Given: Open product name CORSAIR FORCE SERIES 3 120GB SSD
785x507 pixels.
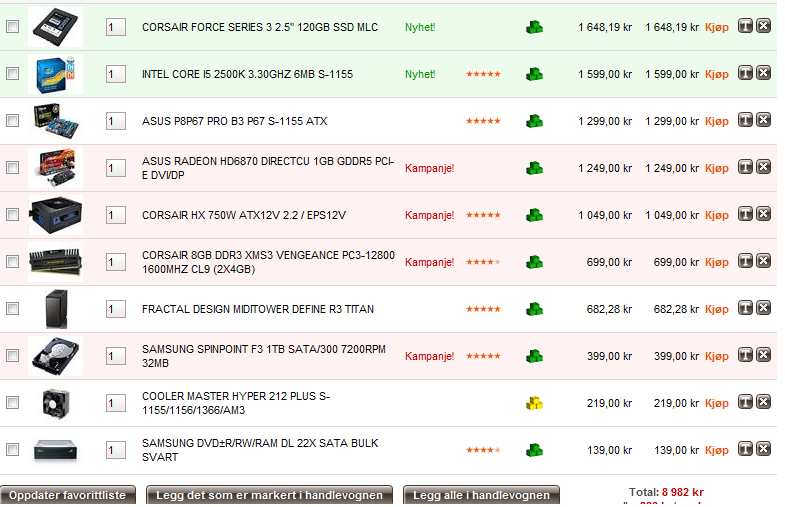Looking at the screenshot, I should tap(260, 28).
